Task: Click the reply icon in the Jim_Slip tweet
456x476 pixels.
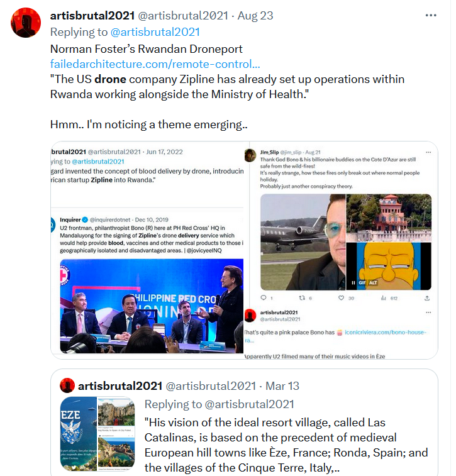Action: click(x=264, y=298)
